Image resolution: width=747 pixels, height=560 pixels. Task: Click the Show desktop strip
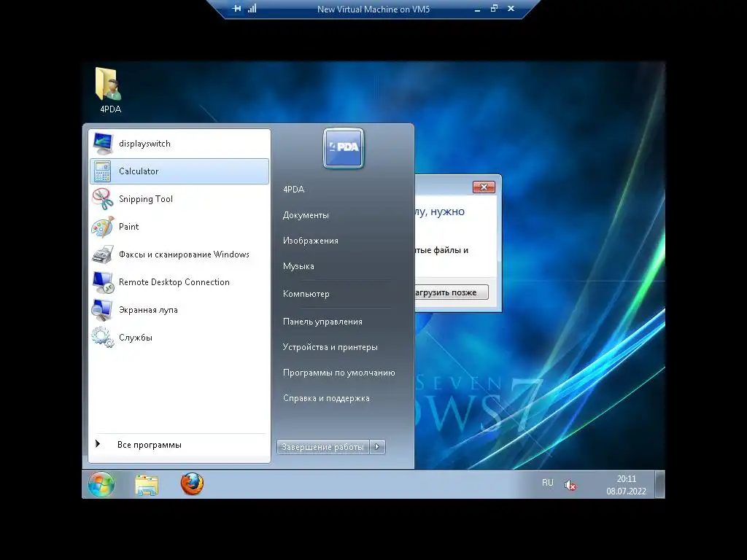coord(659,485)
